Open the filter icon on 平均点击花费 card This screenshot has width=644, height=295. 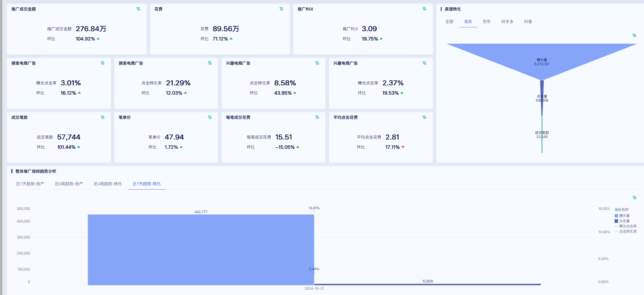[425, 117]
